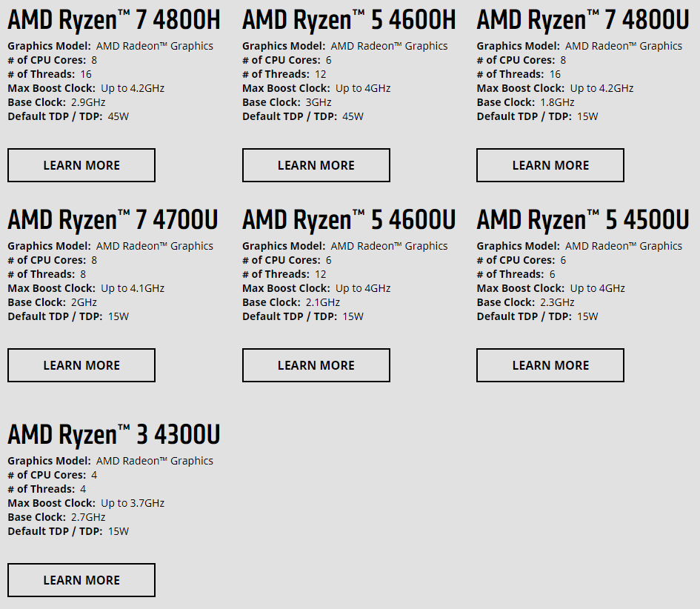Select the 1.8GHz base clock value
The width and height of the screenshot is (700, 609).
pos(558,102)
